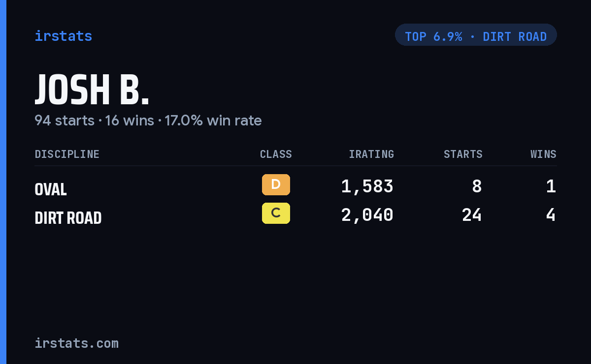Click the 94 starts summary line
The width and height of the screenshot is (591, 364).
148,121
